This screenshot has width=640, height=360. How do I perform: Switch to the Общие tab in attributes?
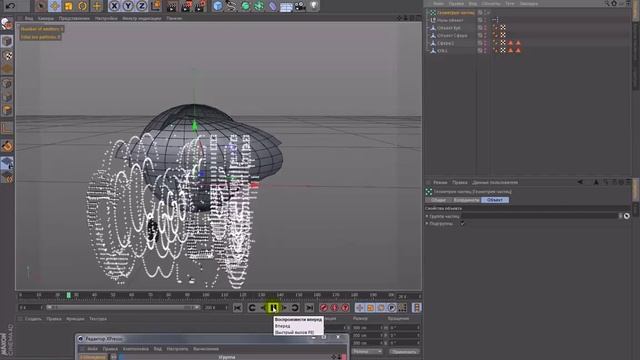point(438,200)
